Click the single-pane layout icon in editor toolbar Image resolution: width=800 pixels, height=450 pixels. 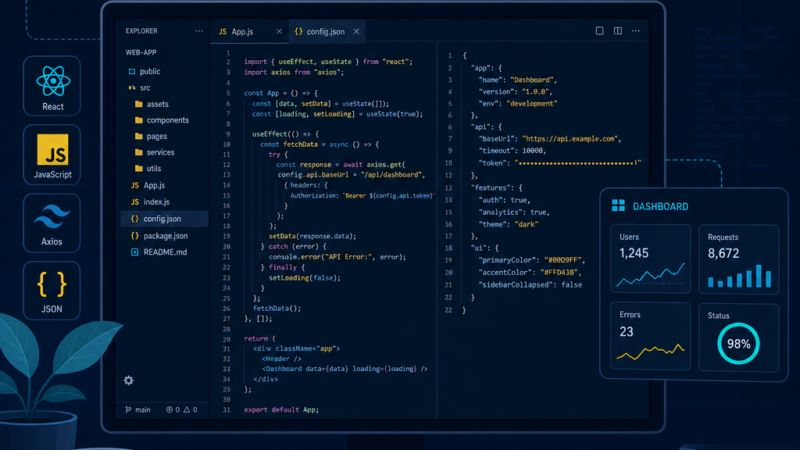[599, 31]
